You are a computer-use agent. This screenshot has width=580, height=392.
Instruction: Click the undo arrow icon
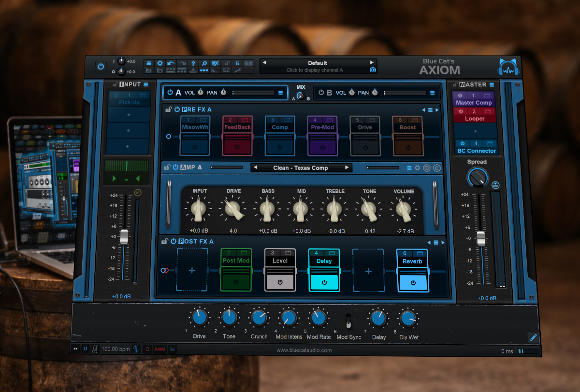pos(171,63)
